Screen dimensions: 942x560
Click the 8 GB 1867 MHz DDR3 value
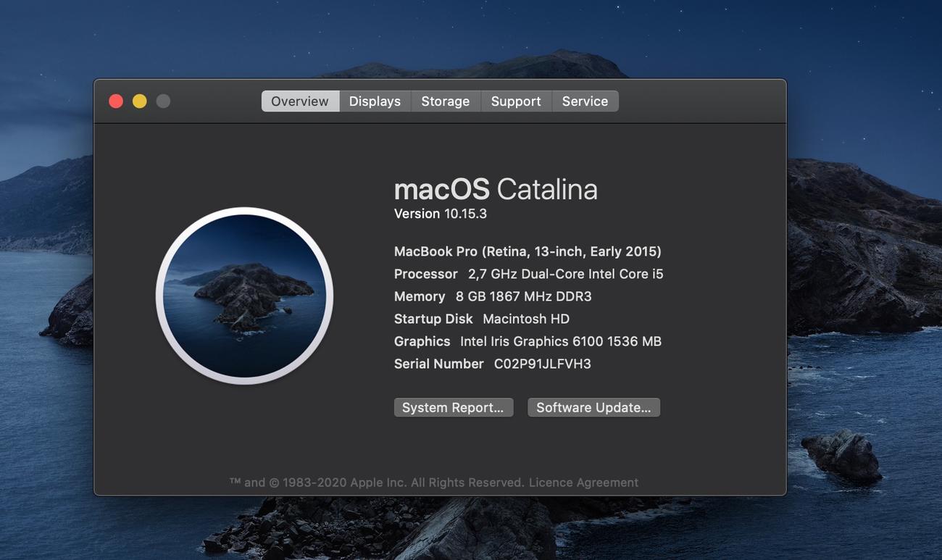click(x=524, y=296)
